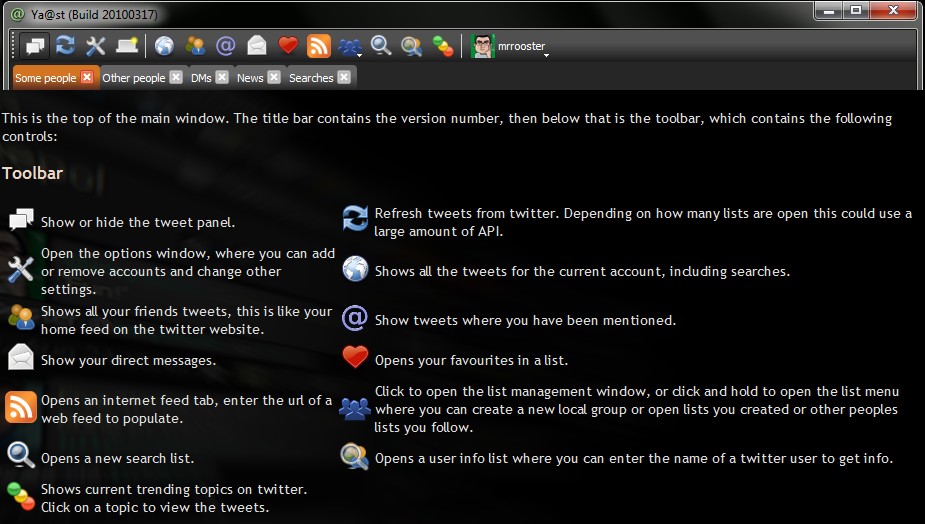Open a feed tab via the toolbar RSS icon

coord(319,46)
